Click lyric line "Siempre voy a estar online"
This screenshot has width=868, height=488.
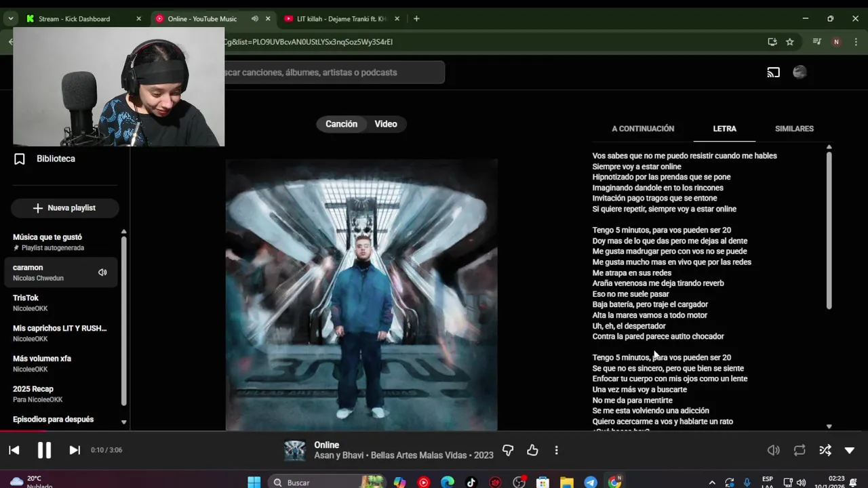click(x=637, y=167)
